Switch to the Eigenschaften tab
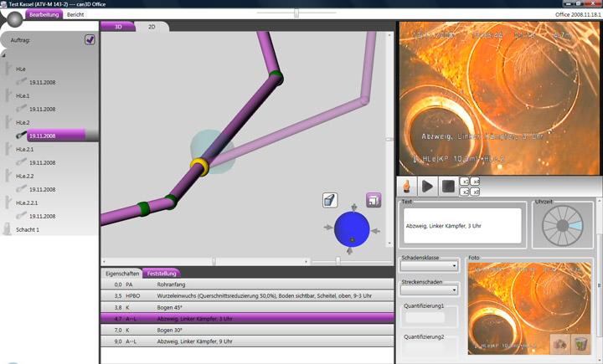 tap(121, 274)
